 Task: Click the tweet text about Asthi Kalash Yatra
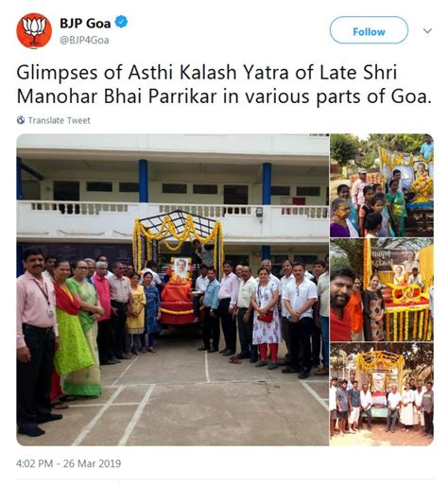click(224, 84)
